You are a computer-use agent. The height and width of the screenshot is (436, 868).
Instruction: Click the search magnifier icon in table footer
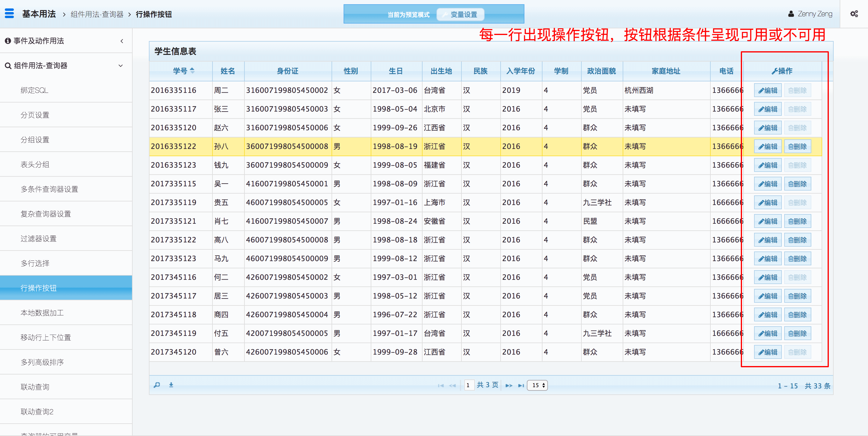click(157, 385)
